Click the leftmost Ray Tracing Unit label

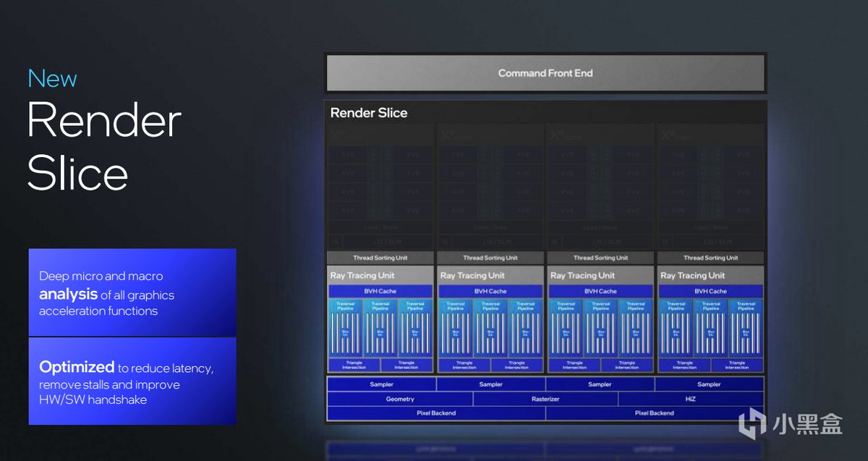pyautogui.click(x=362, y=276)
